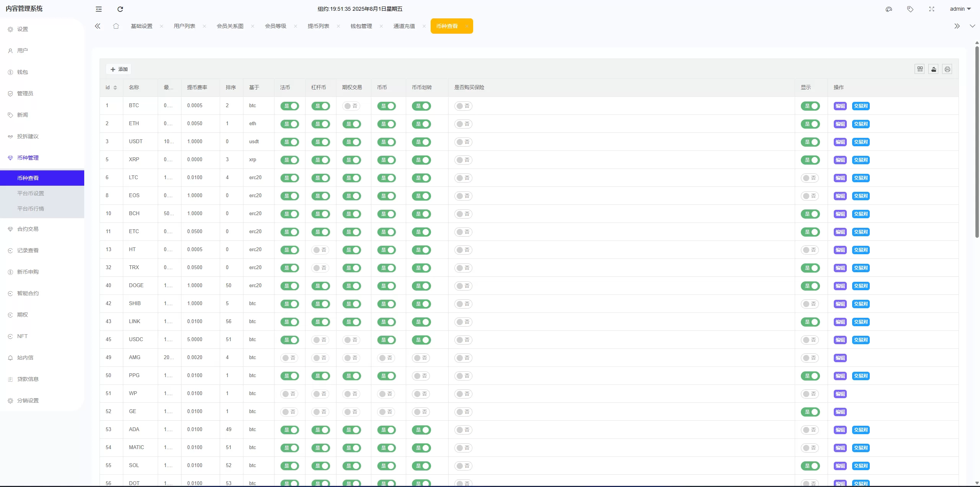Click 交易对 button for ETH row

click(861, 124)
